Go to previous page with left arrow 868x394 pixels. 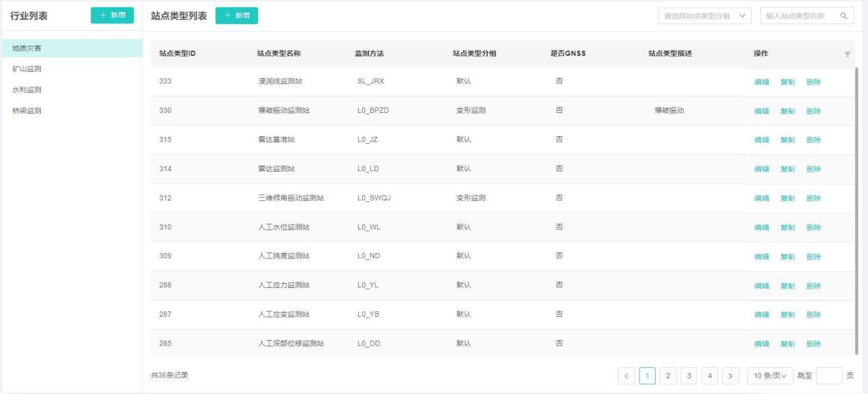tap(626, 376)
